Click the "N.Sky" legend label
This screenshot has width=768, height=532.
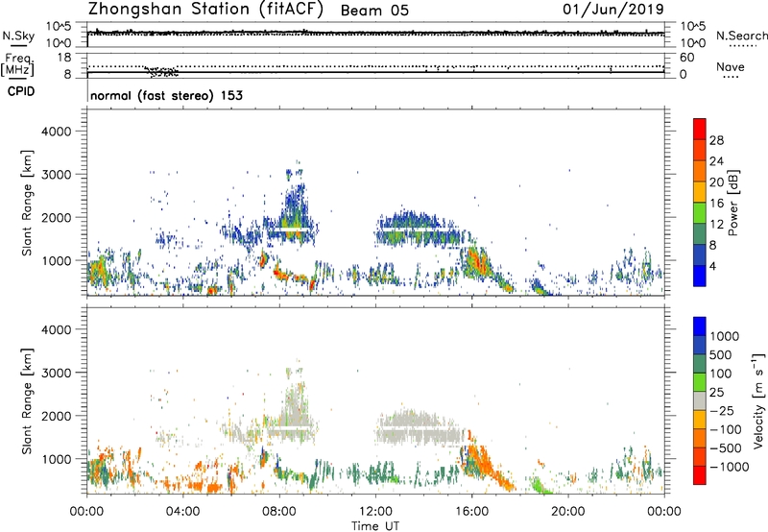18,36
